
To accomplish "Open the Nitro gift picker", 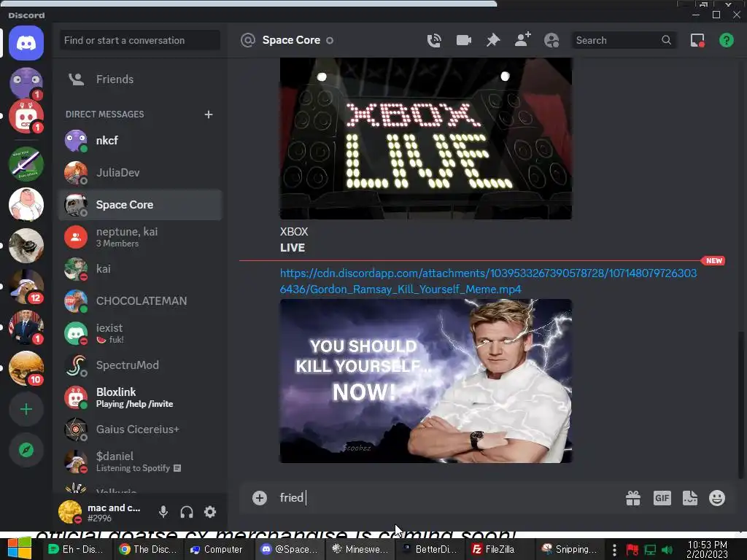I will pyautogui.click(x=633, y=498).
